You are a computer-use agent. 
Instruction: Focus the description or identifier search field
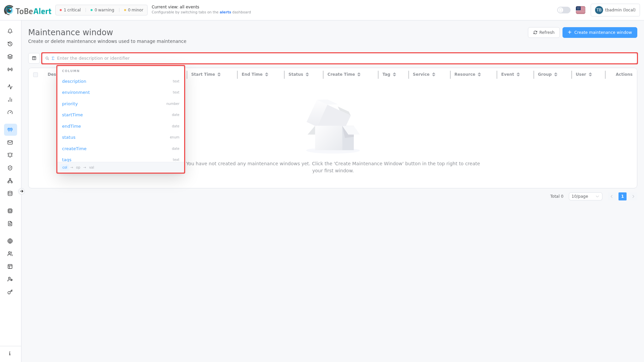coord(339,58)
